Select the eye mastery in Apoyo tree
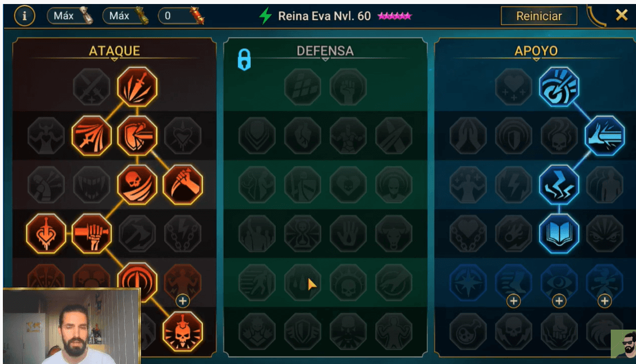This screenshot has height=364, width=636. (x=559, y=281)
